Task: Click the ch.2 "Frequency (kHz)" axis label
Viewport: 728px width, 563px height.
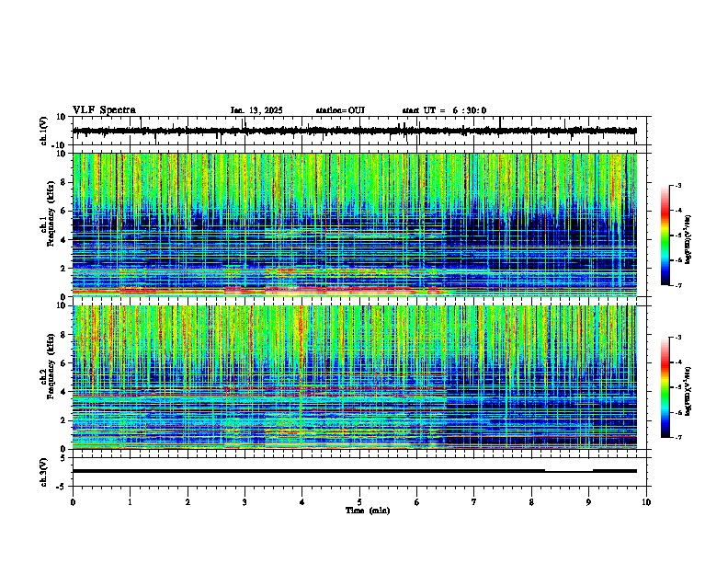Action: click(51, 366)
